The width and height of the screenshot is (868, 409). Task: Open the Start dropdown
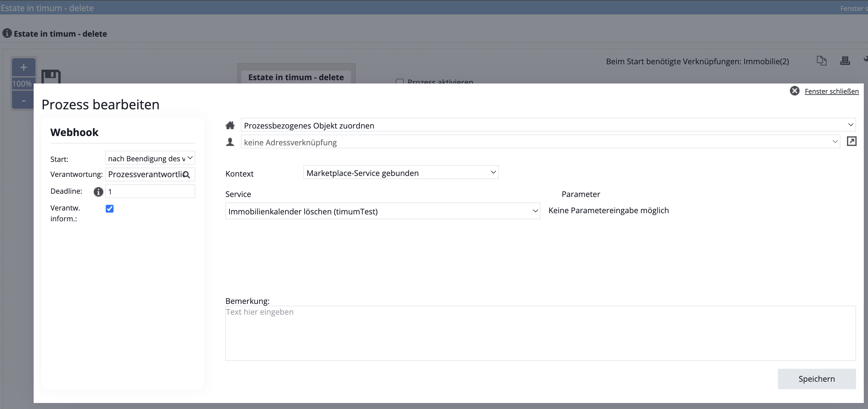click(150, 158)
